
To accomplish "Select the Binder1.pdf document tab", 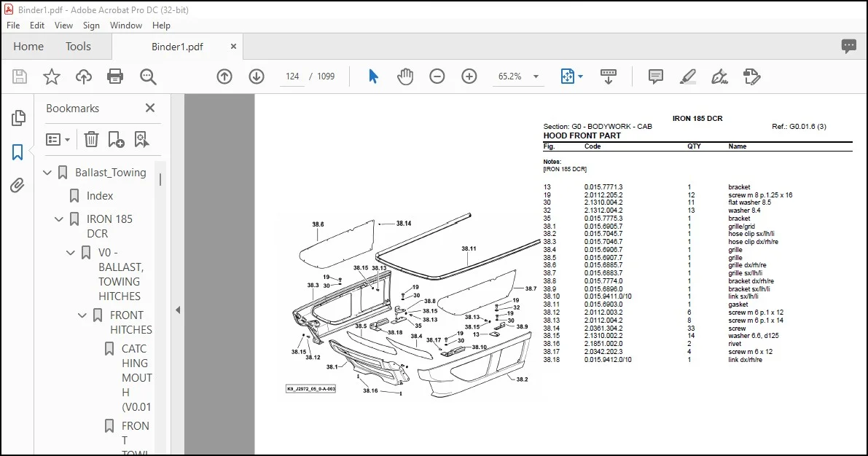I will point(177,47).
